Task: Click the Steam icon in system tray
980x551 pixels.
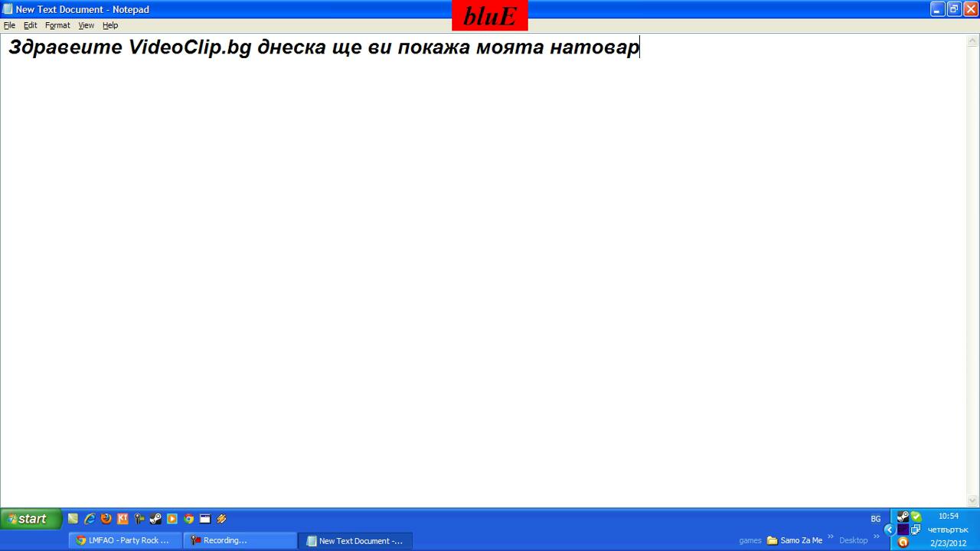Action: pos(903,517)
